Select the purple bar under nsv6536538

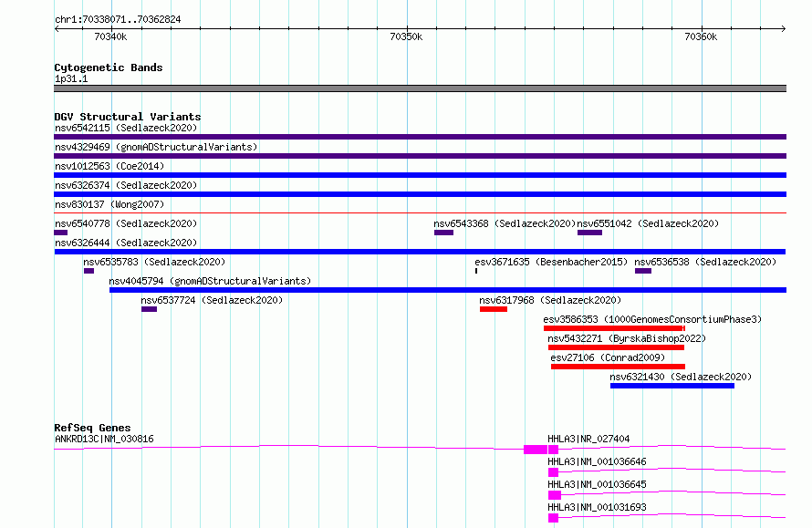[x=643, y=271]
